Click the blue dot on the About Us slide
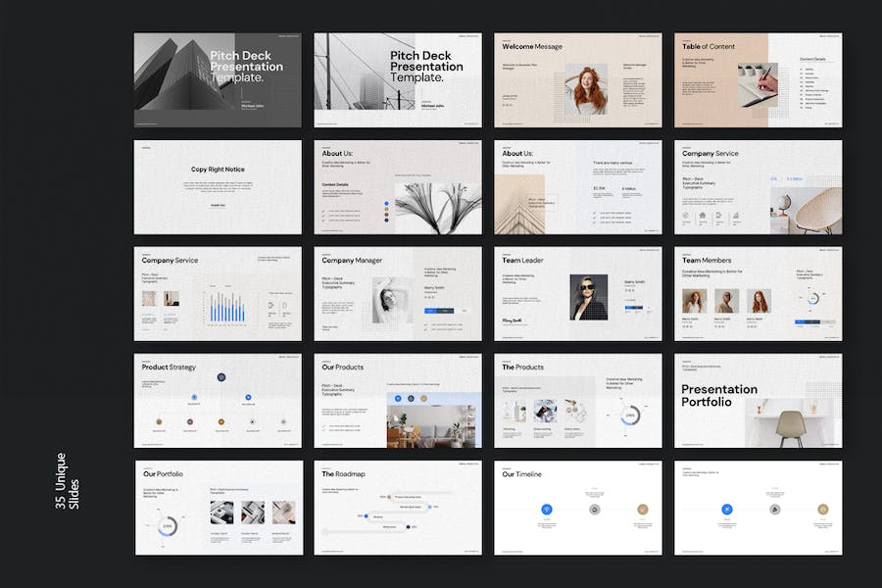This screenshot has height=588, width=882. (x=386, y=205)
